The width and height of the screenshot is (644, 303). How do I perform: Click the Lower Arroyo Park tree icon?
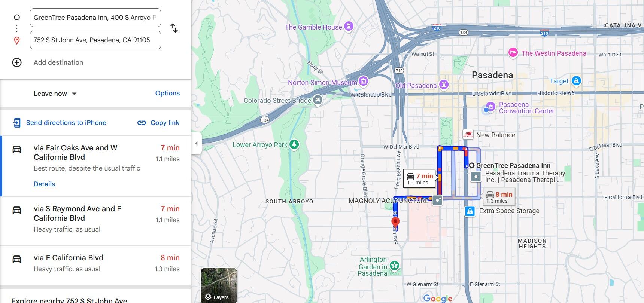294,144
